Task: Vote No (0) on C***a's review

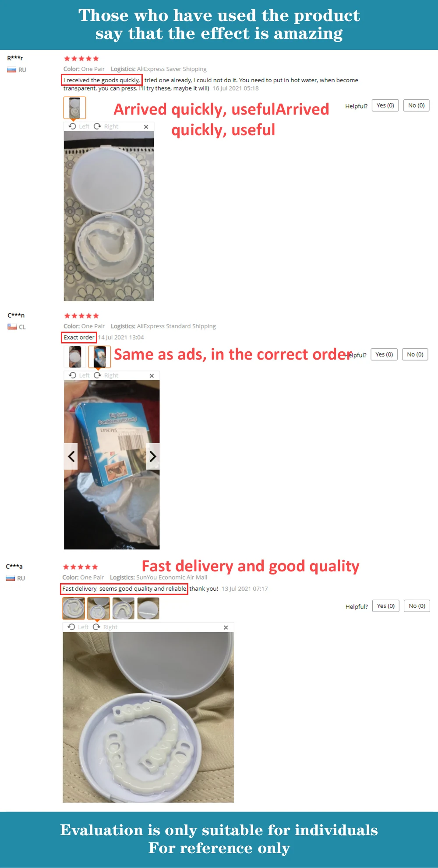Action: click(x=417, y=606)
